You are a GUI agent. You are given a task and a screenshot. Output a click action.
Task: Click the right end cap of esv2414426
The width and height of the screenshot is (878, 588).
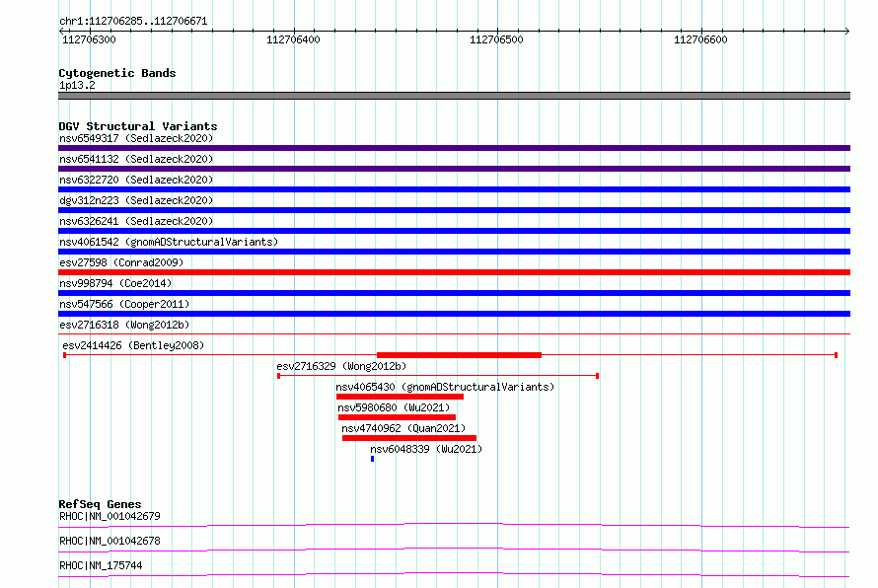point(836,355)
